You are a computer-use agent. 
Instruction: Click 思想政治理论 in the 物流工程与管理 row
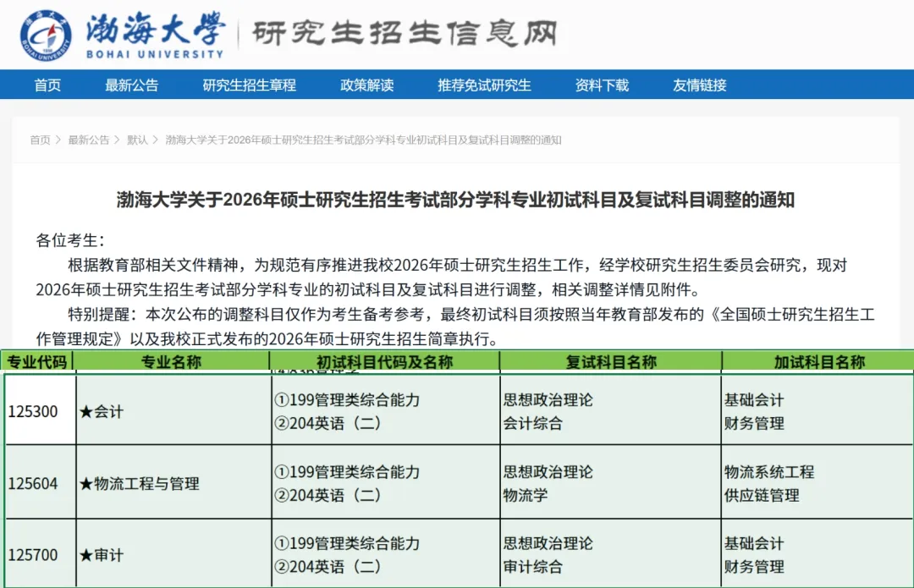click(548, 472)
